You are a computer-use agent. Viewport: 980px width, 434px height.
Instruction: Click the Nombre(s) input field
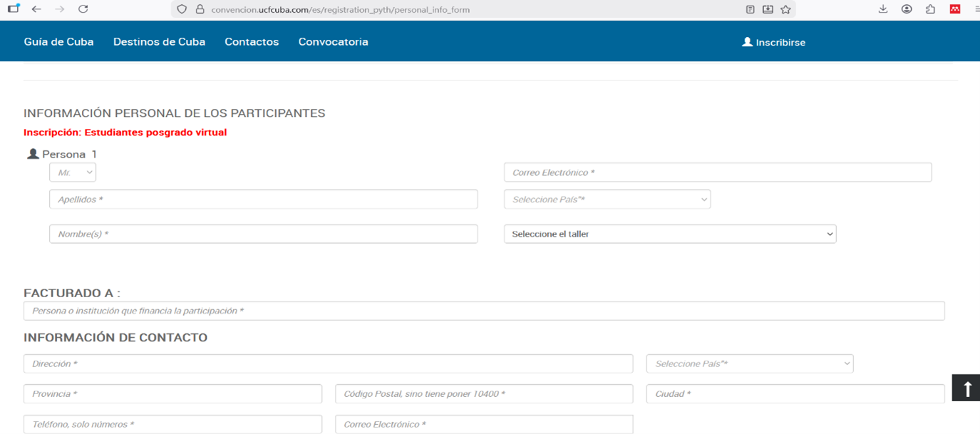click(264, 234)
